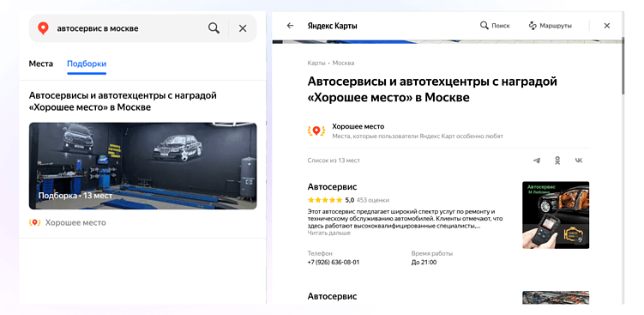Expand description with Читать дальше
This screenshot has height=315, width=644.
[x=329, y=233]
